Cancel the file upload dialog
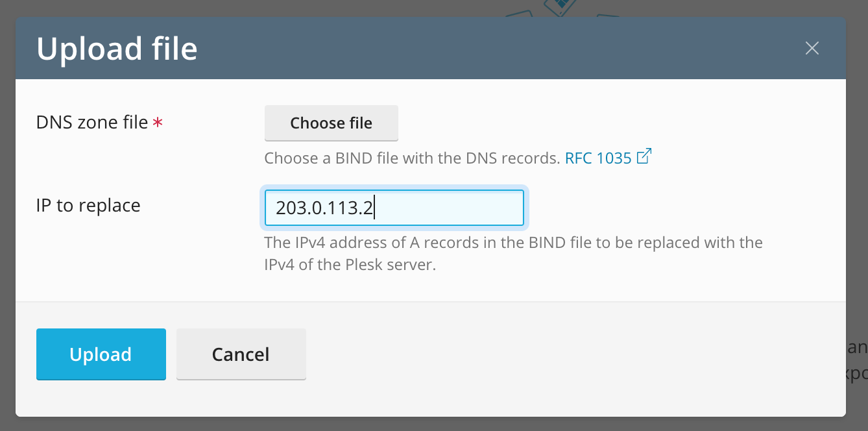The width and height of the screenshot is (868, 431). click(241, 354)
